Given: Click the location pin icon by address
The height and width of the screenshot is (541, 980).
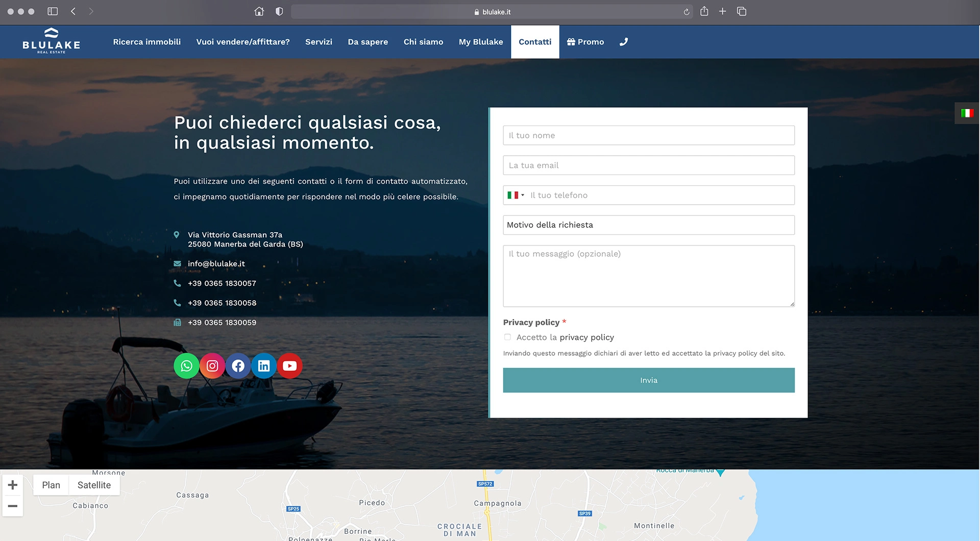Looking at the screenshot, I should (177, 235).
